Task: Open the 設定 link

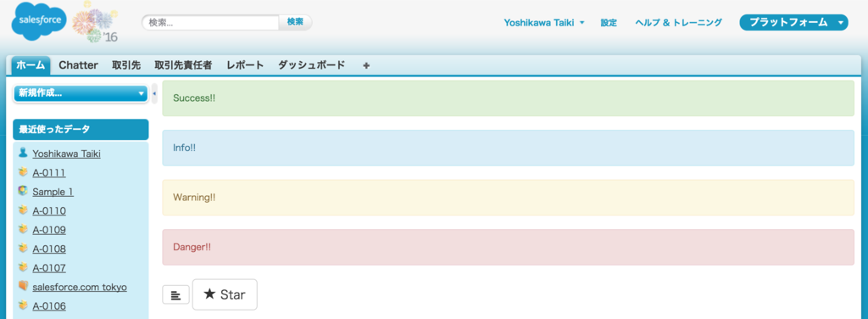Action: pos(609,23)
